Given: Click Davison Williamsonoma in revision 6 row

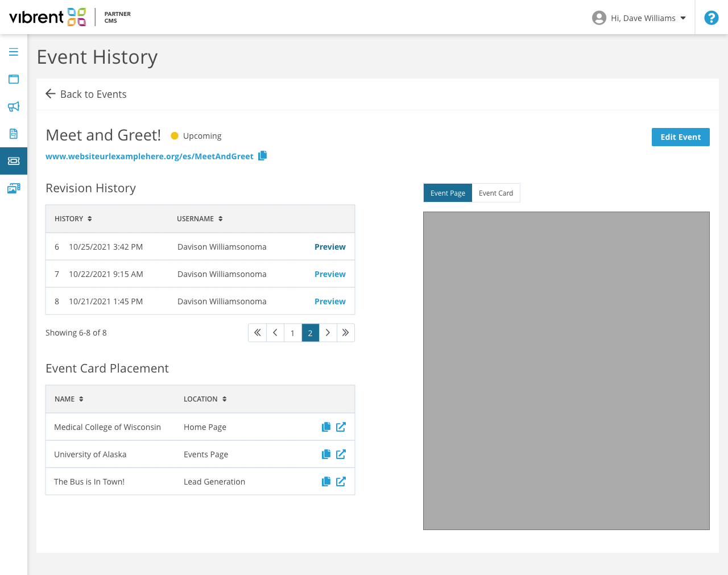Looking at the screenshot, I should tap(222, 247).
